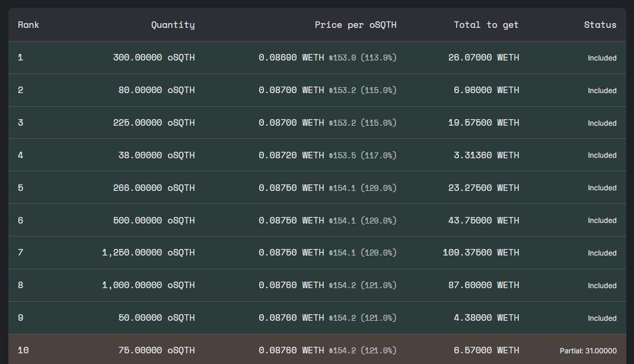Click Included status in rank 4 row
Screen dimensions: 634x364
coord(602,155)
